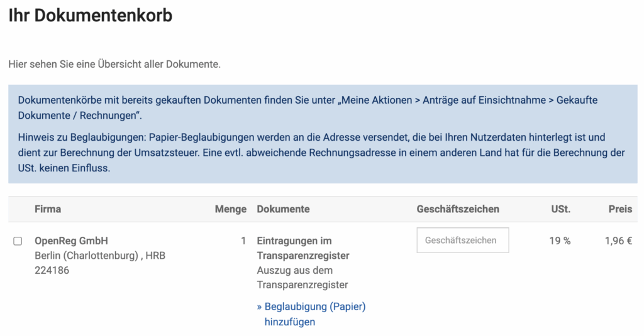Screen dimensions: 644x336
Task: Click the 'Hier sehen Sie eine Übersicht' intro text
Action: point(114,64)
